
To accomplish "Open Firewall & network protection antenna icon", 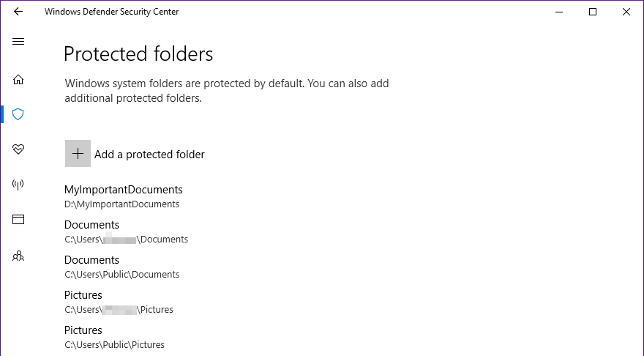I will pyautogui.click(x=18, y=185).
